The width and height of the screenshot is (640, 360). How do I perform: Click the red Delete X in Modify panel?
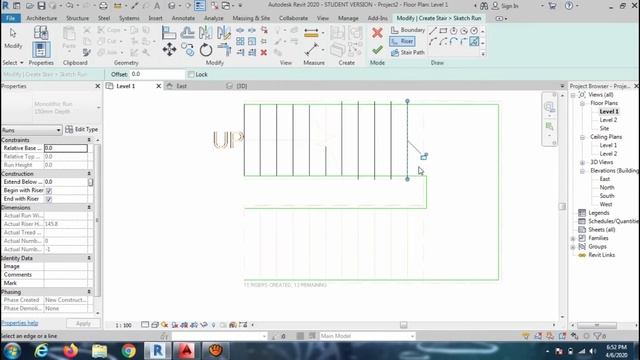(x=264, y=52)
